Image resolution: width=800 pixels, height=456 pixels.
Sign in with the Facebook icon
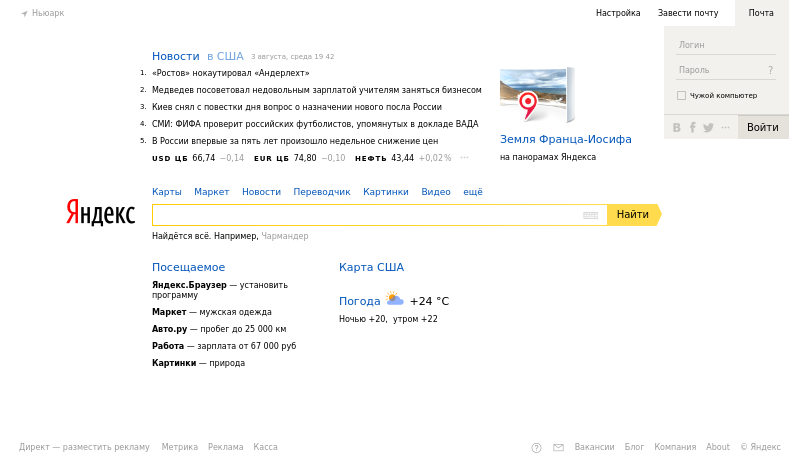click(692, 128)
